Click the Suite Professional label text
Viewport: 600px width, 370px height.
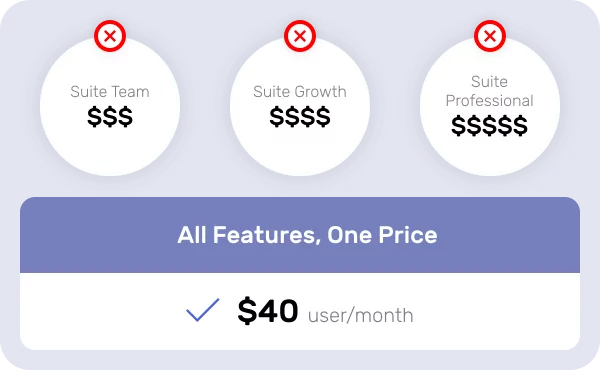[x=490, y=91]
